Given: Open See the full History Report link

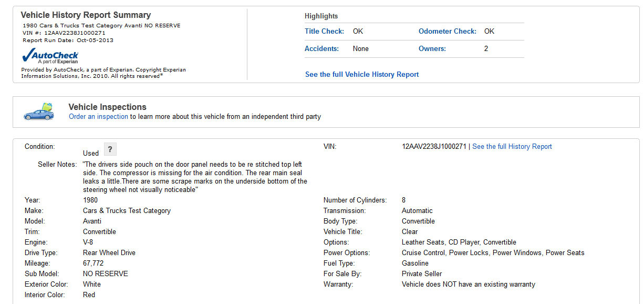Looking at the screenshot, I should (x=512, y=147).
